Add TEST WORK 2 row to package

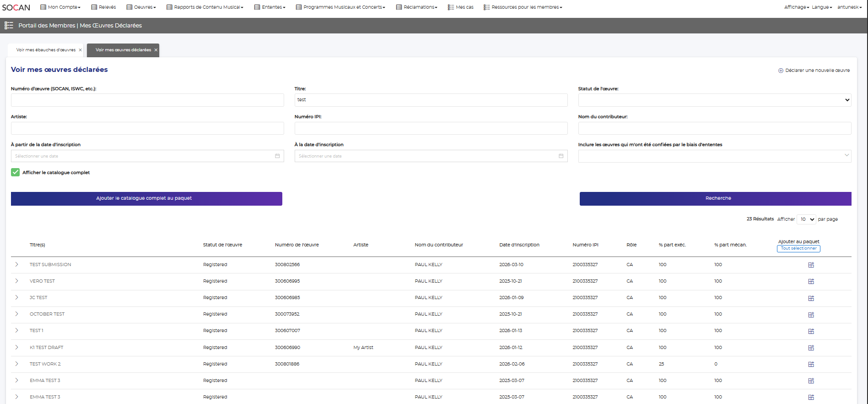tap(811, 364)
